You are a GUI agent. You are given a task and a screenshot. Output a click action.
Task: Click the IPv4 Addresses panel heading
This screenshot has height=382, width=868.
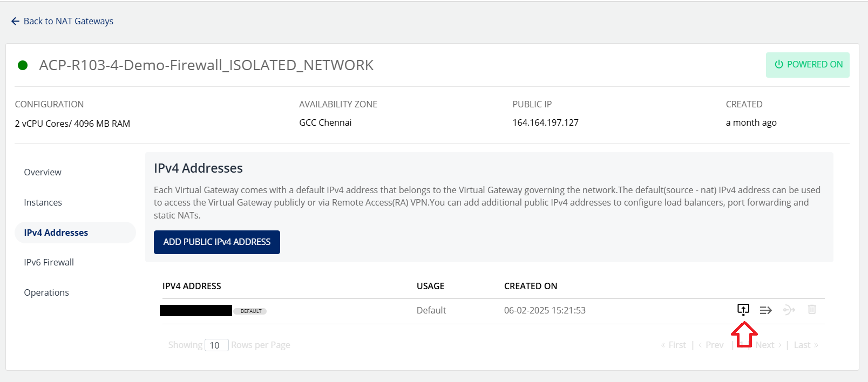[198, 168]
